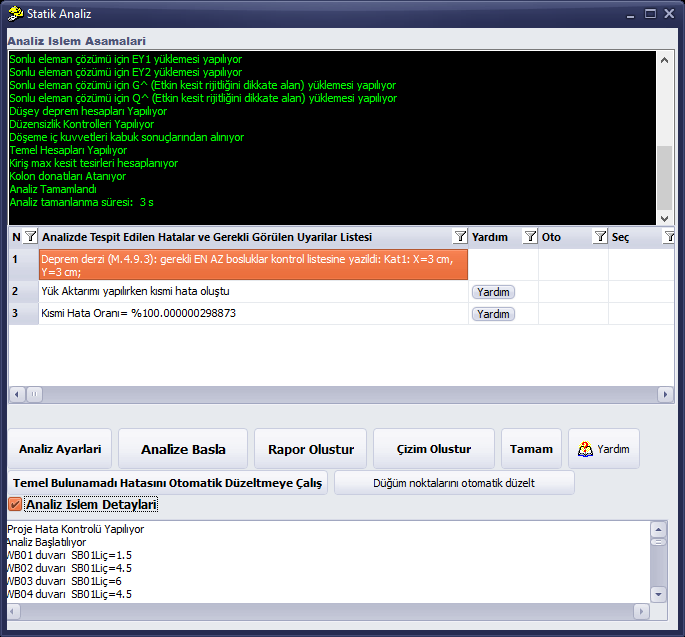The width and height of the screenshot is (685, 637).
Task: Click right arrow of error list horizontal scrollbar
Action: 665,395
